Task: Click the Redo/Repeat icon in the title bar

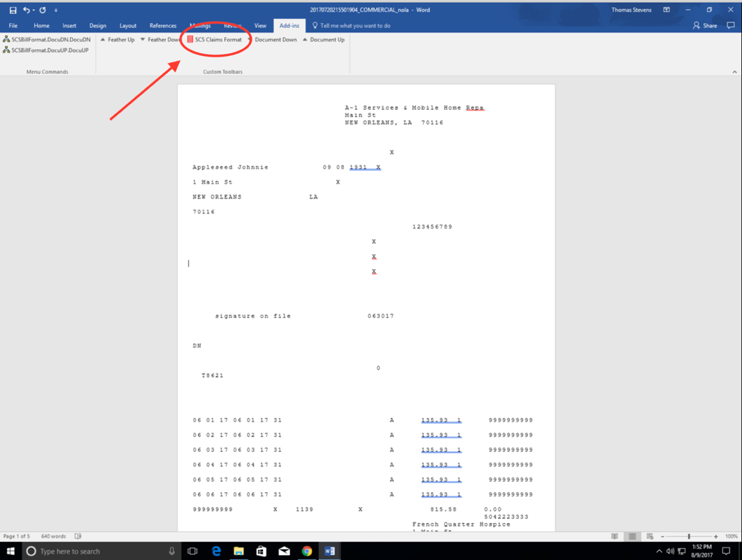Action: click(43, 10)
